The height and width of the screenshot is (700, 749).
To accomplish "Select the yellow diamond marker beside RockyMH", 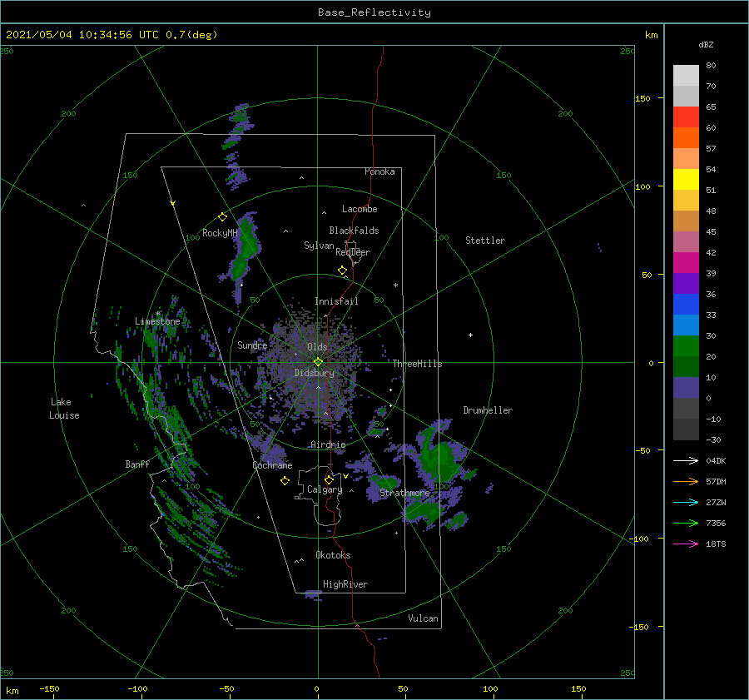I will pyautogui.click(x=222, y=217).
